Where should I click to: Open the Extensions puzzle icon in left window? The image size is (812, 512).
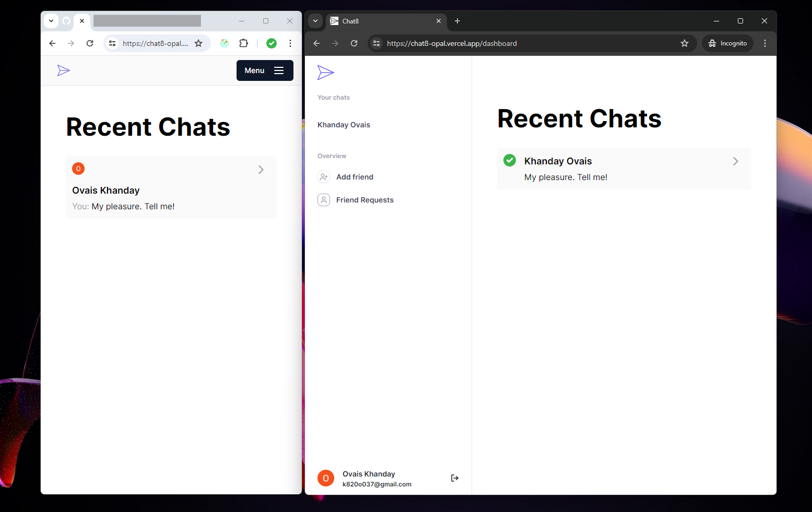(243, 43)
